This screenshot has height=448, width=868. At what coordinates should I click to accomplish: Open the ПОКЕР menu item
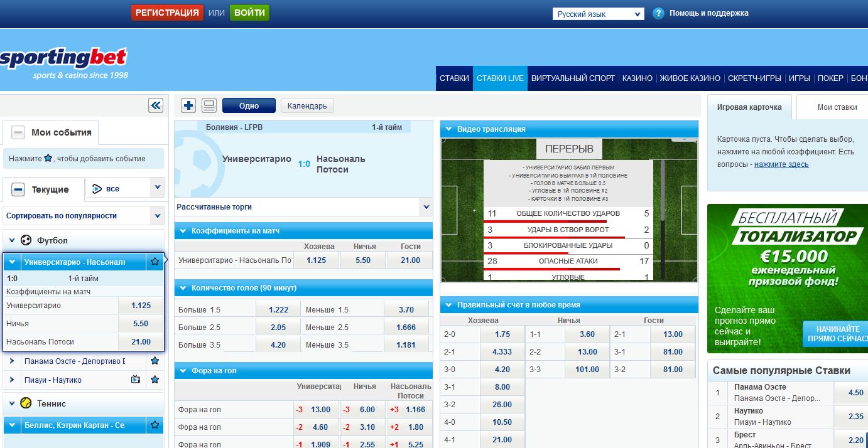(830, 78)
